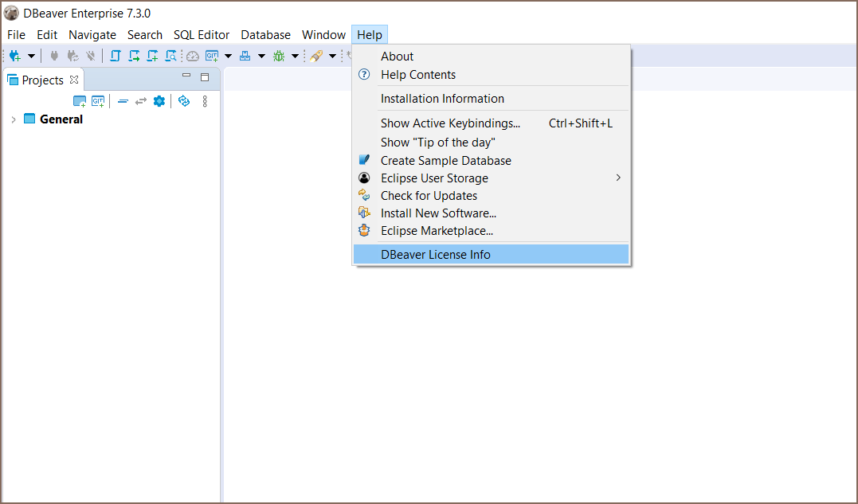Open the SQL Editor menu
Viewport: 858px width, 504px height.
tap(202, 35)
